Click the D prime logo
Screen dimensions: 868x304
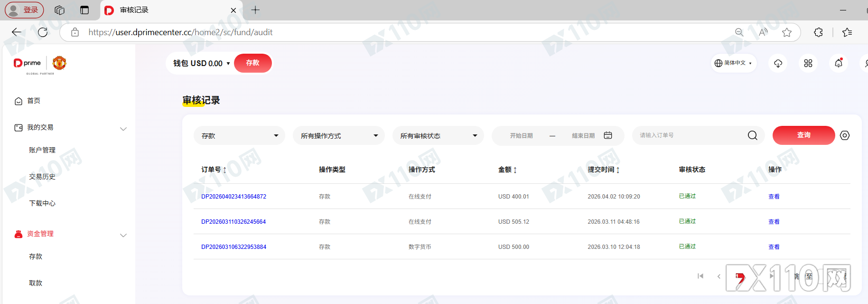coord(28,63)
